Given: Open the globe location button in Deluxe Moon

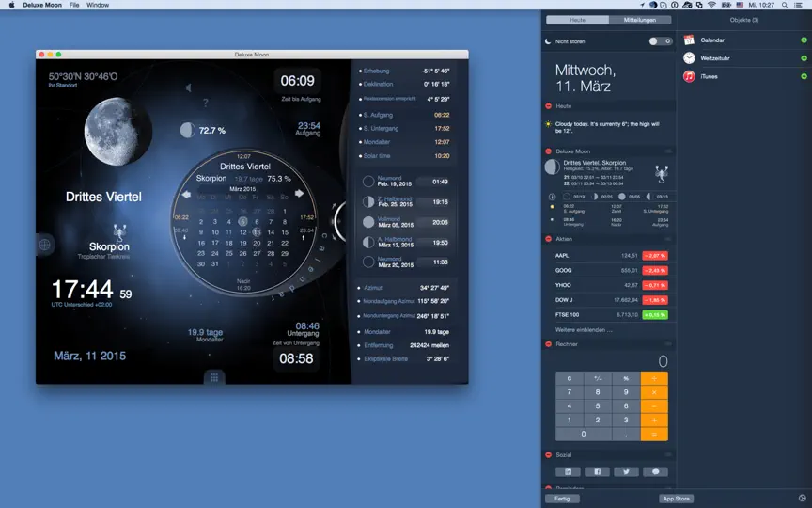Looking at the screenshot, I should [x=45, y=245].
